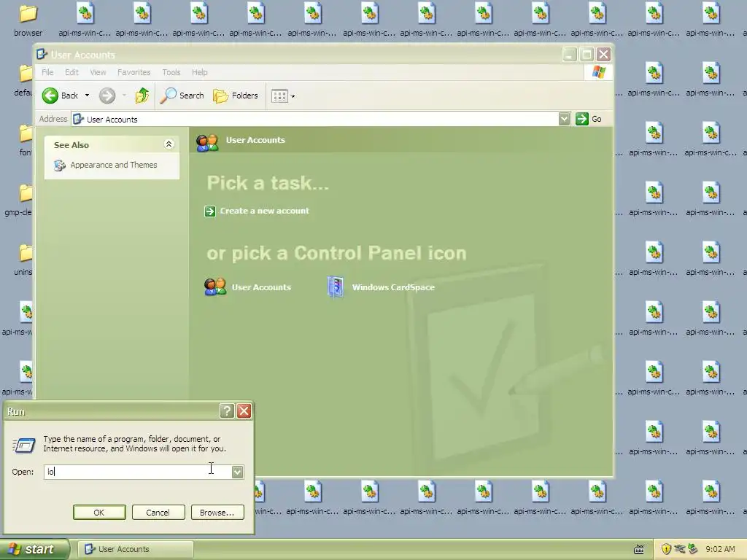Click the Run dialog help question-mark button
The width and height of the screenshot is (747, 560).
pyautogui.click(x=227, y=411)
